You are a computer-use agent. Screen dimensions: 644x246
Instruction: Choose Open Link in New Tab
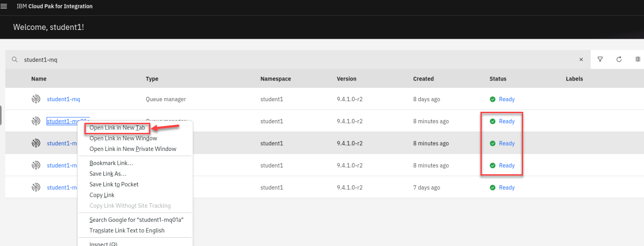pos(117,128)
